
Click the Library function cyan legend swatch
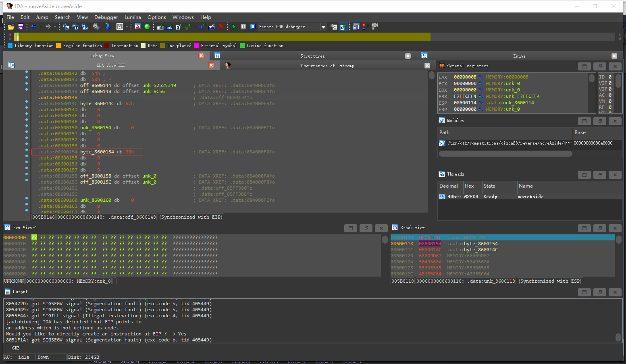10,45
